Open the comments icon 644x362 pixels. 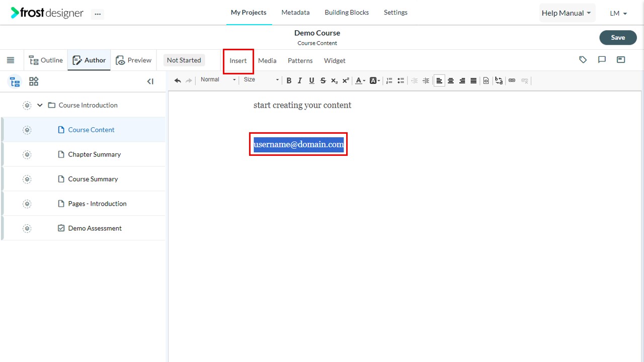coord(602,60)
